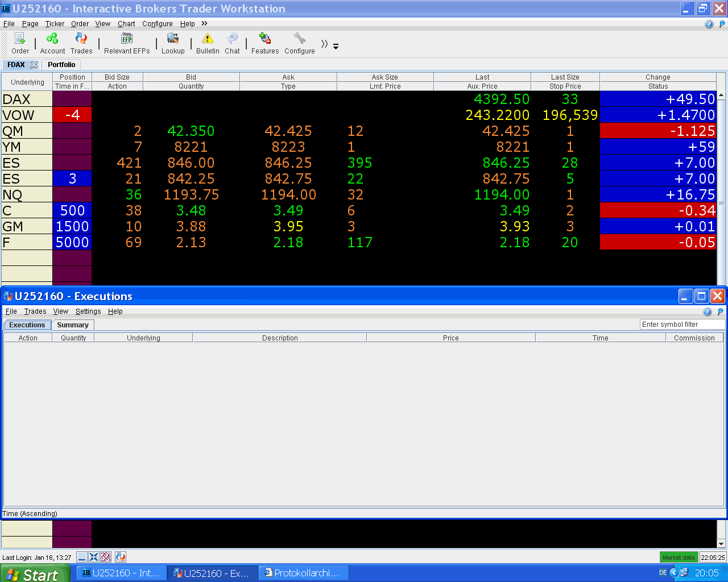Image resolution: width=728 pixels, height=582 pixels.
Task: Click the Description column header
Action: click(280, 338)
